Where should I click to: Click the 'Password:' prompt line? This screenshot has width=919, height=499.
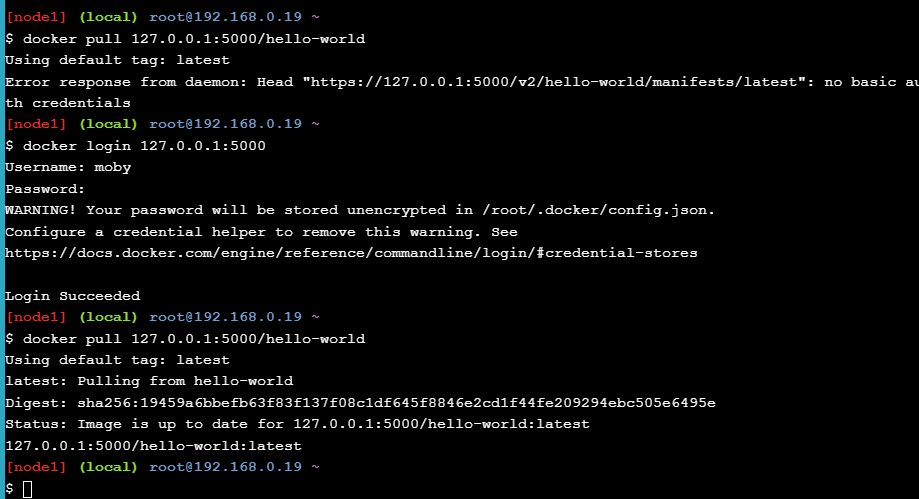(x=45, y=189)
